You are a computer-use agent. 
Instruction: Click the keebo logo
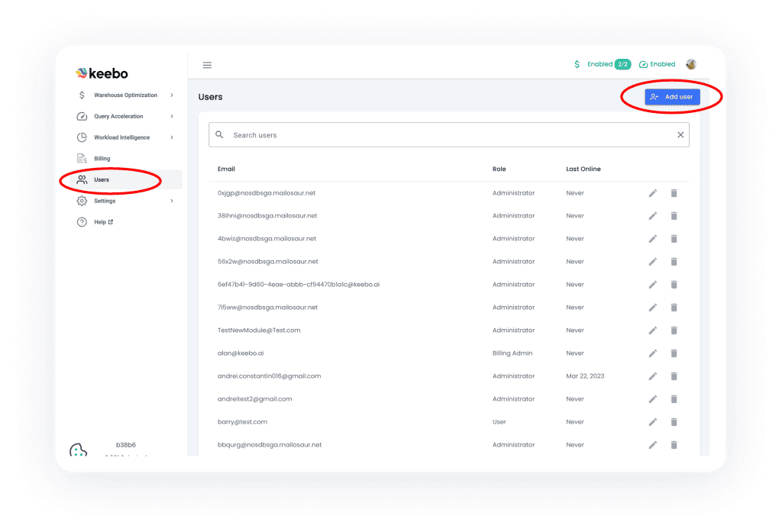102,73
